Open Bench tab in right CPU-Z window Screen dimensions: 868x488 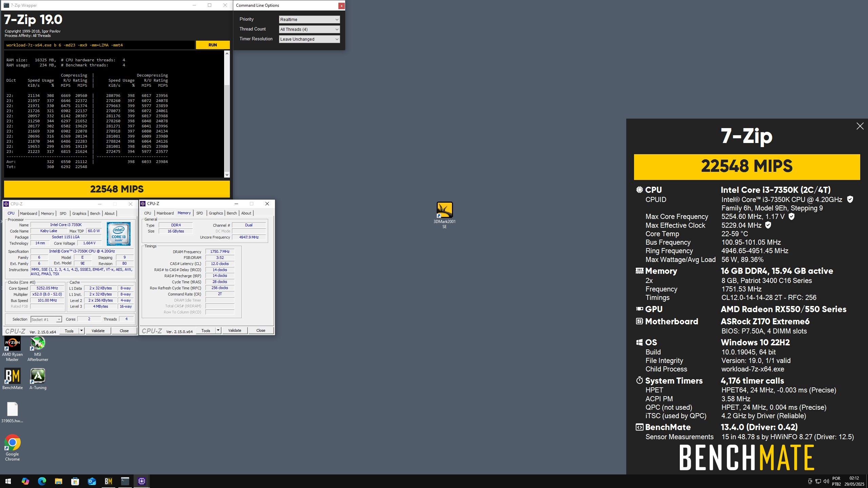pos(232,213)
